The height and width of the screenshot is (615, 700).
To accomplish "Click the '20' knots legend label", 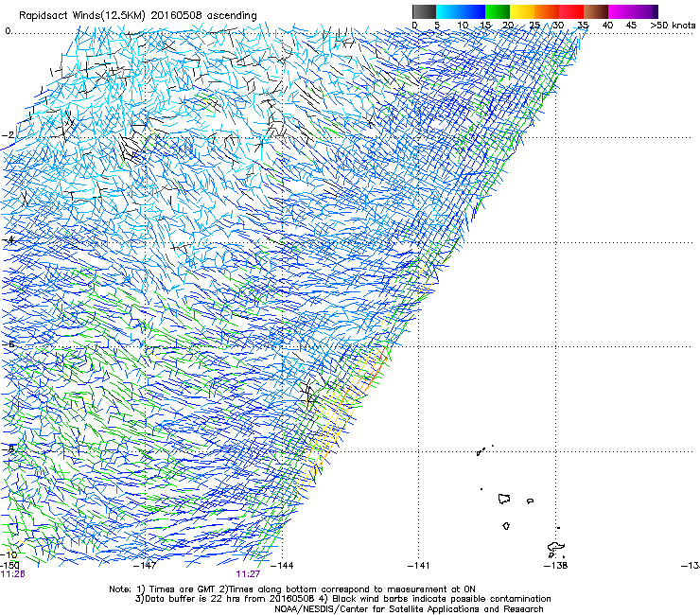I will (508, 25).
